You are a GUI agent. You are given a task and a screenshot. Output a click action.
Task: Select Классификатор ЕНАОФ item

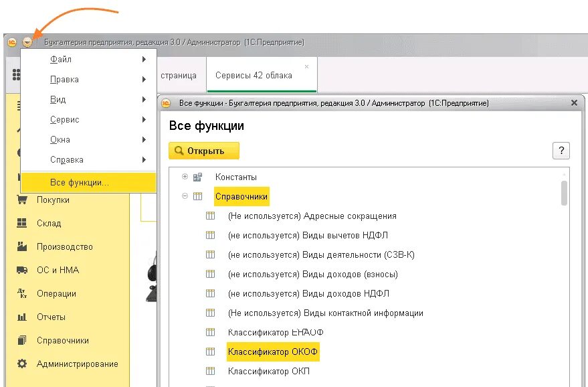pyautogui.click(x=276, y=332)
